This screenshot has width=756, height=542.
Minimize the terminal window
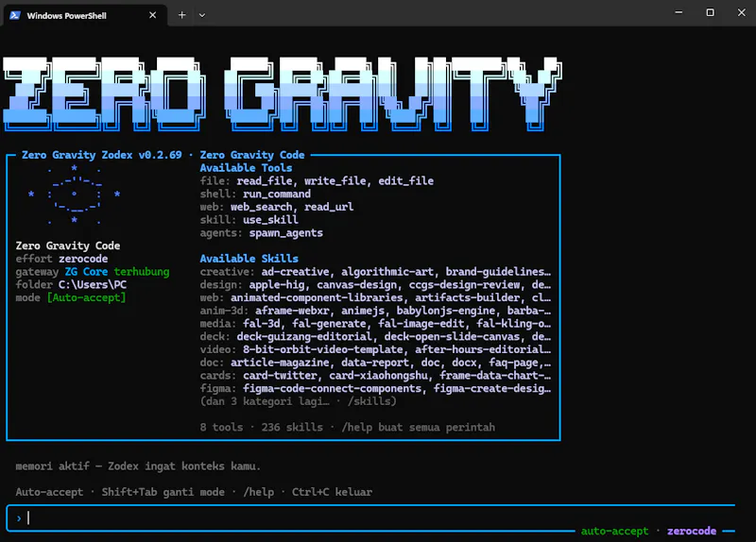point(679,12)
